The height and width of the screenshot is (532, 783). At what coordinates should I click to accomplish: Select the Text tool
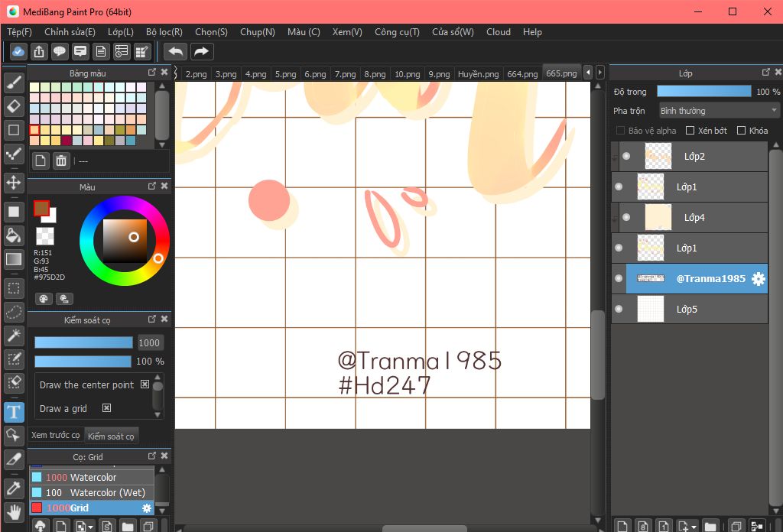point(14,412)
